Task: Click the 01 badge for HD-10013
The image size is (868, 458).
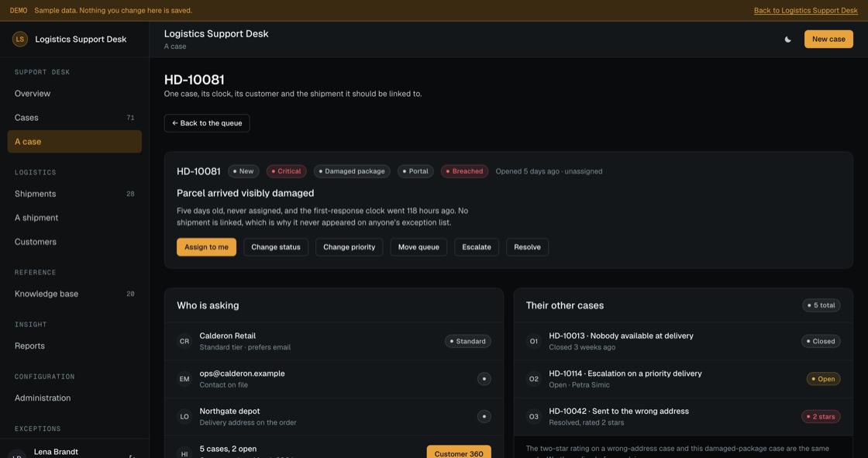Action: tap(534, 341)
